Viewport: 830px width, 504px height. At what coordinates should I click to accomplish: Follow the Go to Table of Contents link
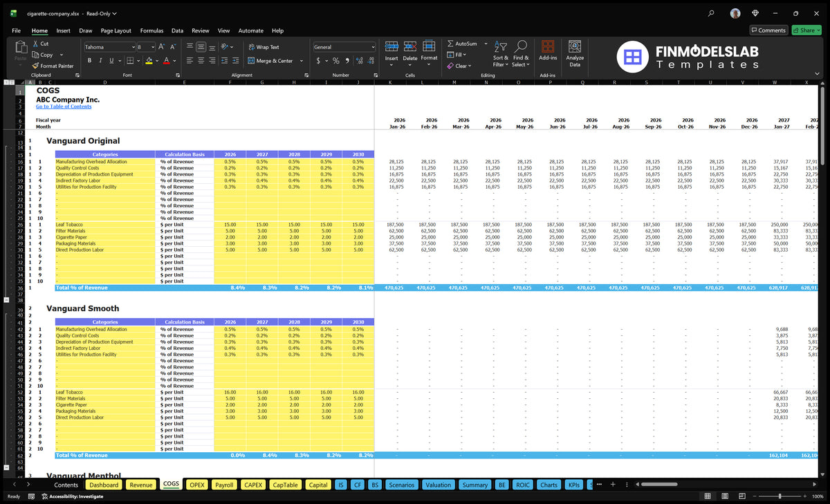tap(64, 106)
